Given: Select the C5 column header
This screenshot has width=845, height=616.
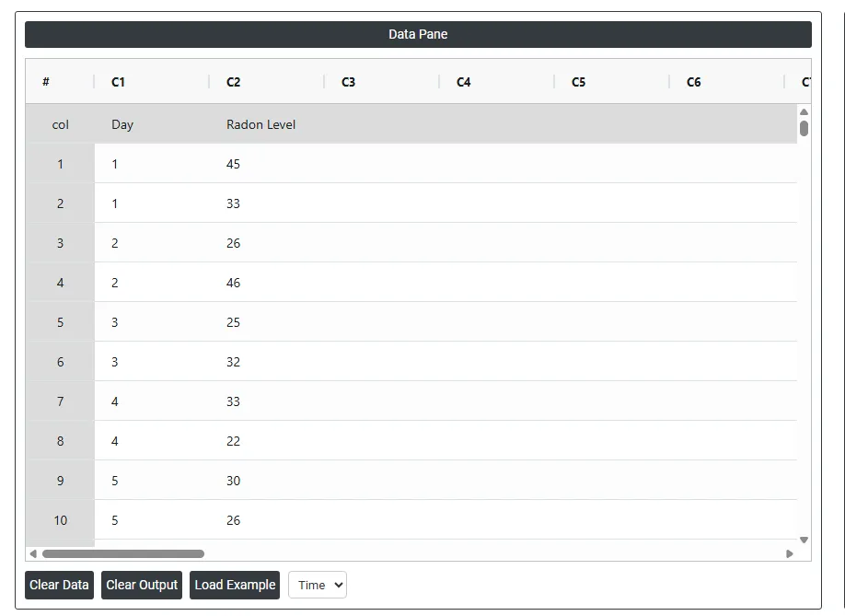Looking at the screenshot, I should (x=611, y=82).
